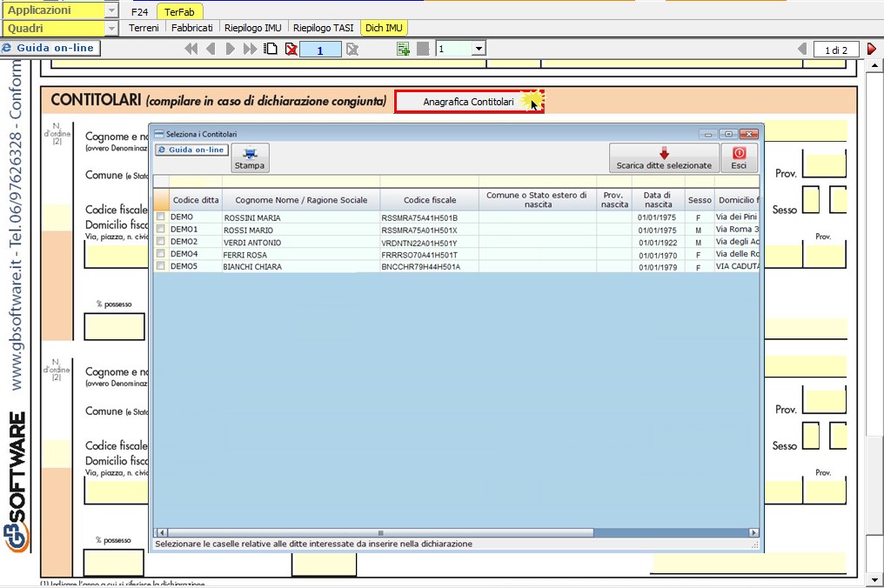Select the Dich IMU tab

(x=384, y=28)
